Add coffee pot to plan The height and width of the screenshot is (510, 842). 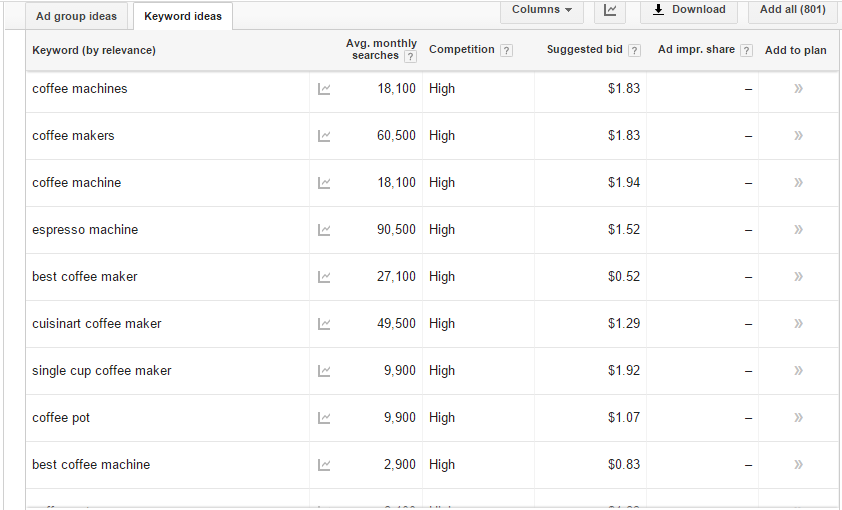[799, 417]
